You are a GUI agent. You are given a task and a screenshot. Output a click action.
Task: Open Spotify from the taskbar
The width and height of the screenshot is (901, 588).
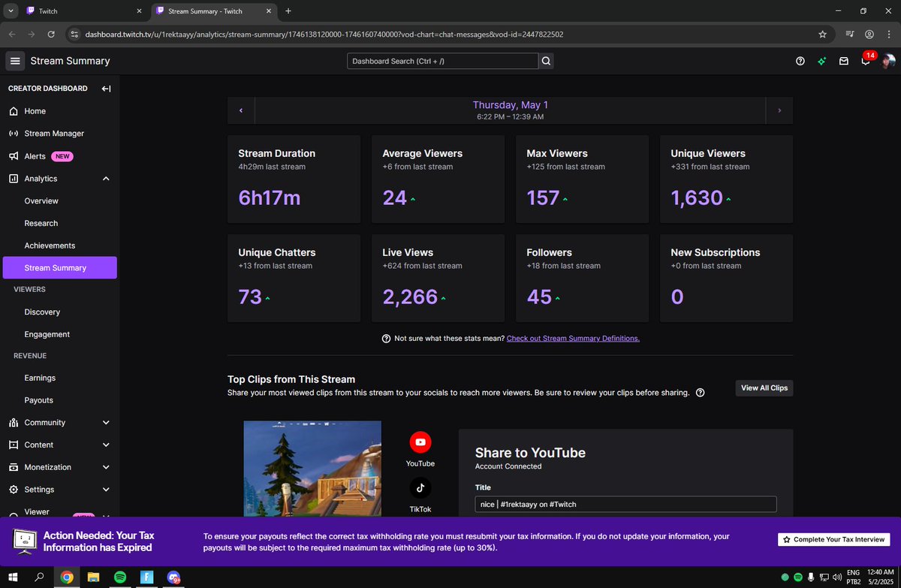[x=120, y=577]
